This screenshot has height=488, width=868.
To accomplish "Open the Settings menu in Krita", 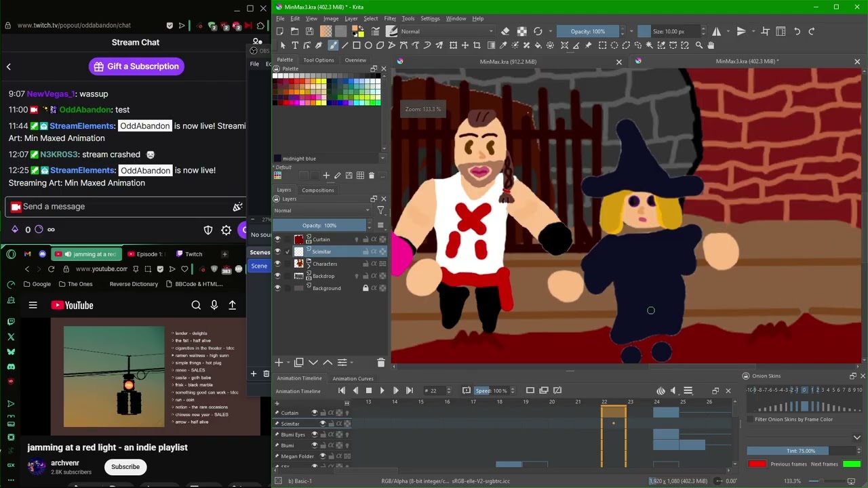I will 430,18.
